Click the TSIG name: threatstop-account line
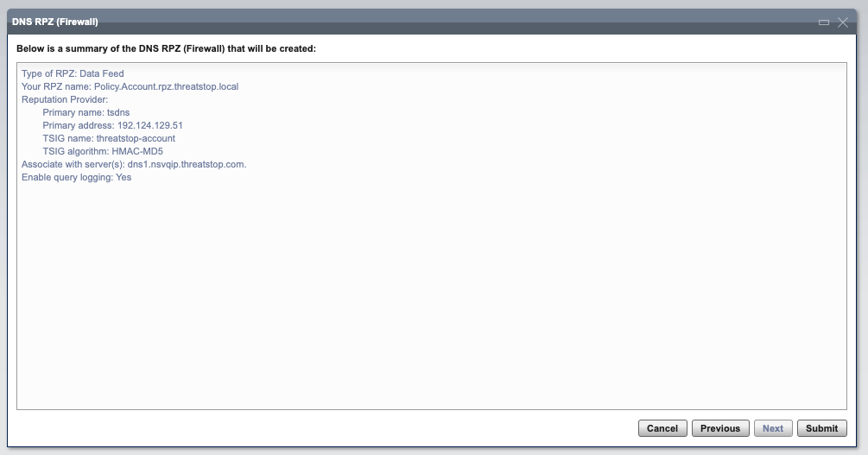The height and width of the screenshot is (455, 868). tap(109, 138)
